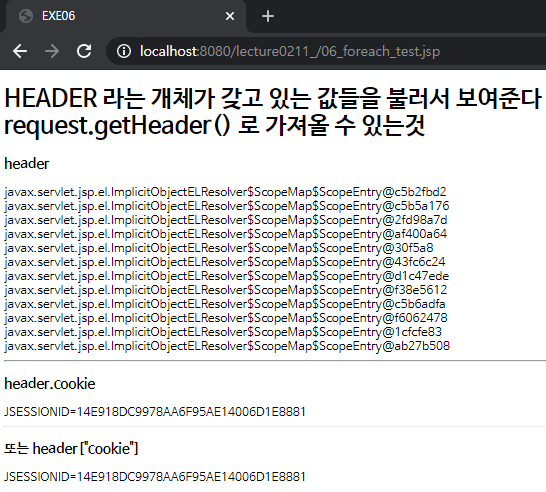
Task: Reload the page with the refresh icon
Action: coord(84,51)
